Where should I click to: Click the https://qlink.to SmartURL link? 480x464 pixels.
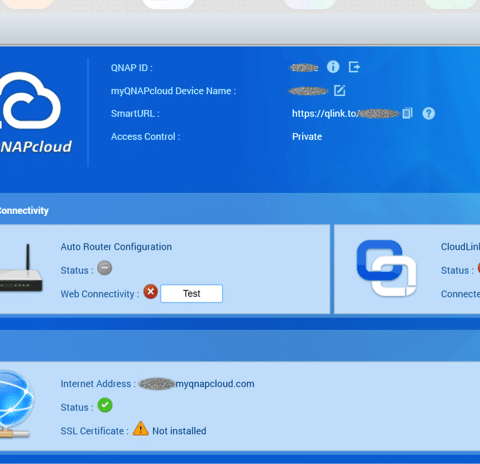tap(345, 114)
